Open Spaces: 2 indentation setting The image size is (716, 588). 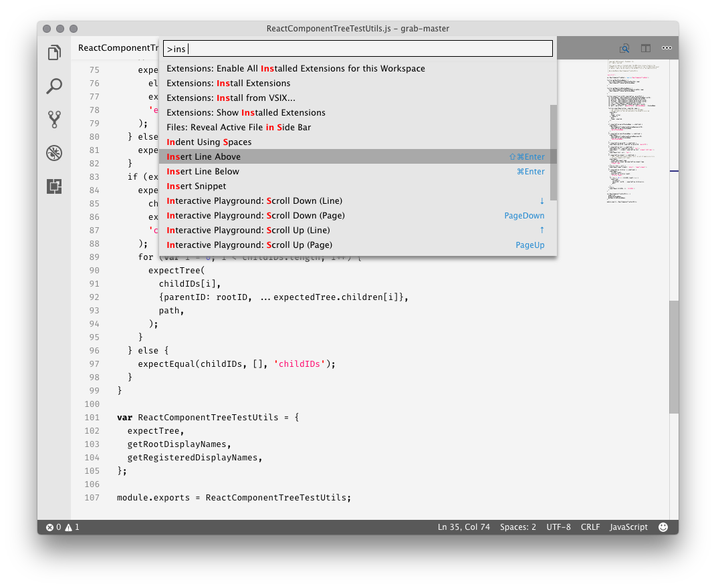[x=518, y=527]
